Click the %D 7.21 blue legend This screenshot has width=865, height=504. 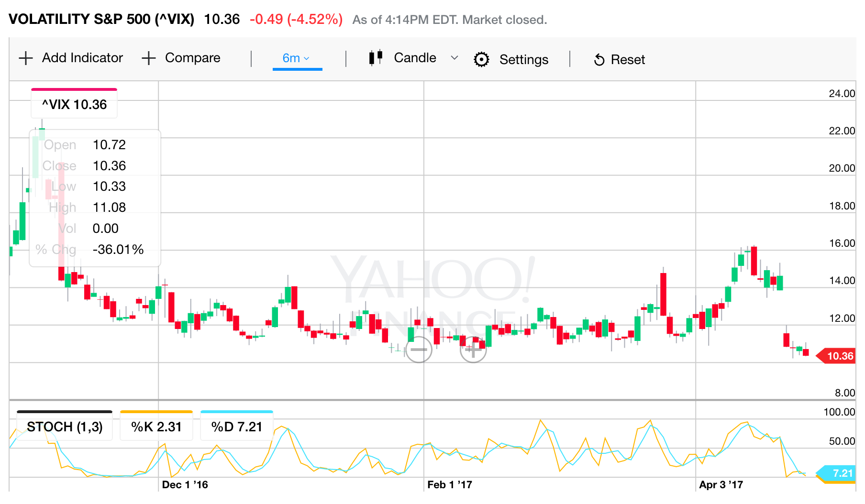[237, 427]
